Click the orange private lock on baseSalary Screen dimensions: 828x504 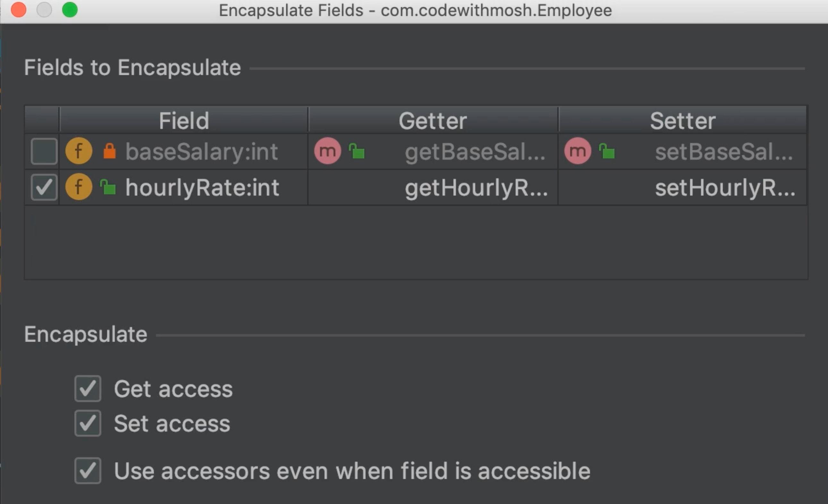point(110,151)
